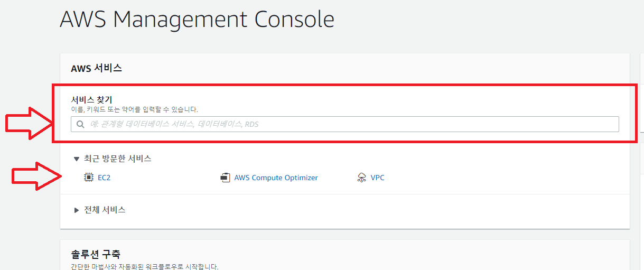The width and height of the screenshot is (644, 270).
Task: Click the hint text 이름, 키워드 또는 약어를 입력할 수 있습니다
Action: point(135,109)
